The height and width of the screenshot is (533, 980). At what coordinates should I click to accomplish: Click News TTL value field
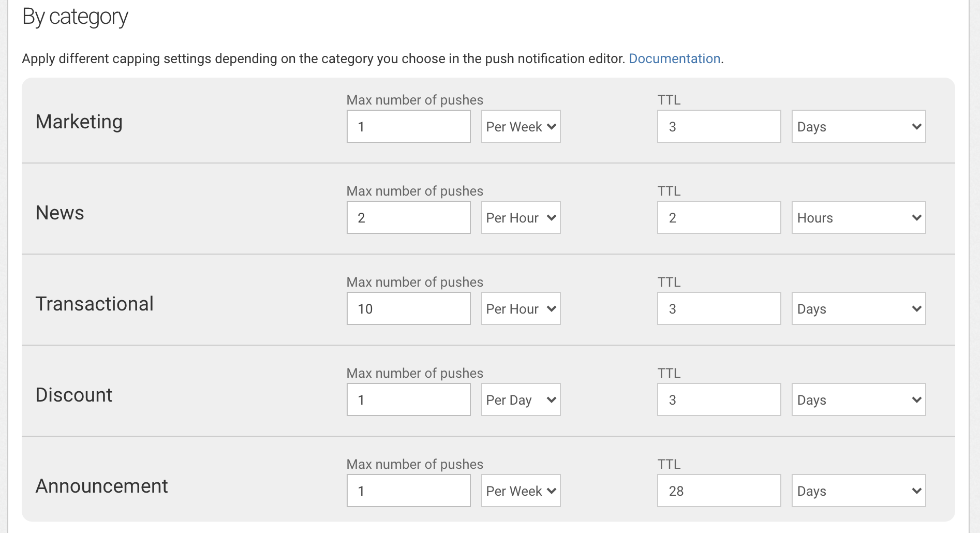[x=719, y=217]
